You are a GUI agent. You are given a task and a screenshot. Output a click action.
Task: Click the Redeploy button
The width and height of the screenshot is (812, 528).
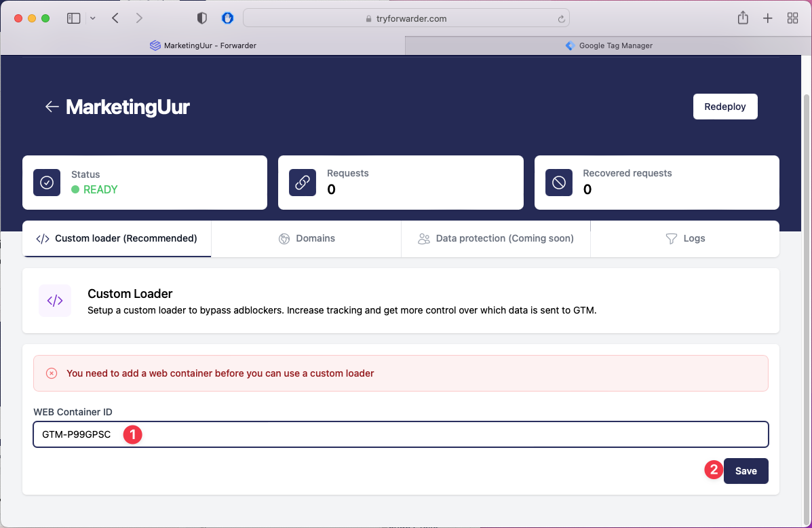(725, 107)
